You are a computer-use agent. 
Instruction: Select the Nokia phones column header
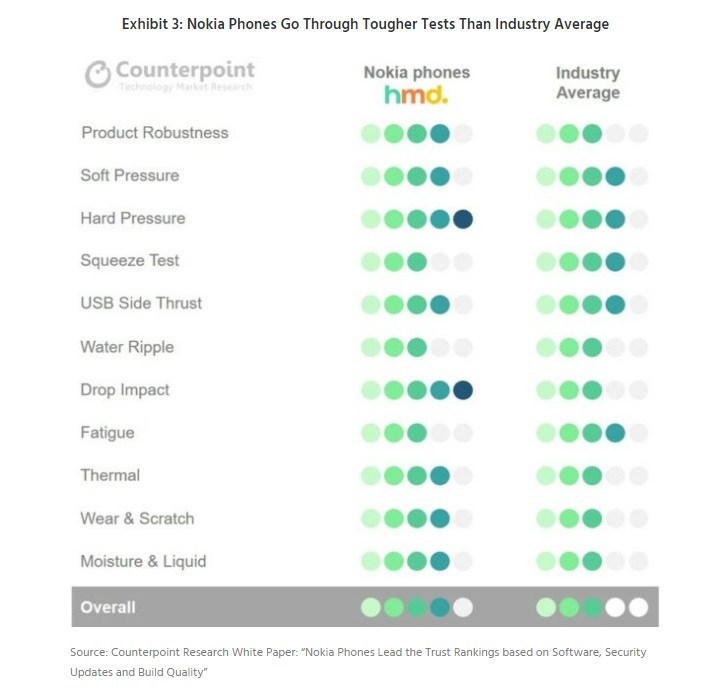click(x=416, y=73)
